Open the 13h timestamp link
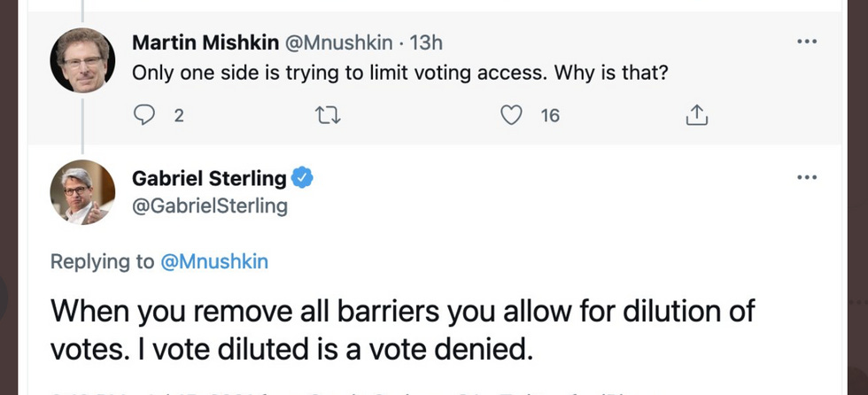Viewport: 868px width, 395px height. [427, 42]
